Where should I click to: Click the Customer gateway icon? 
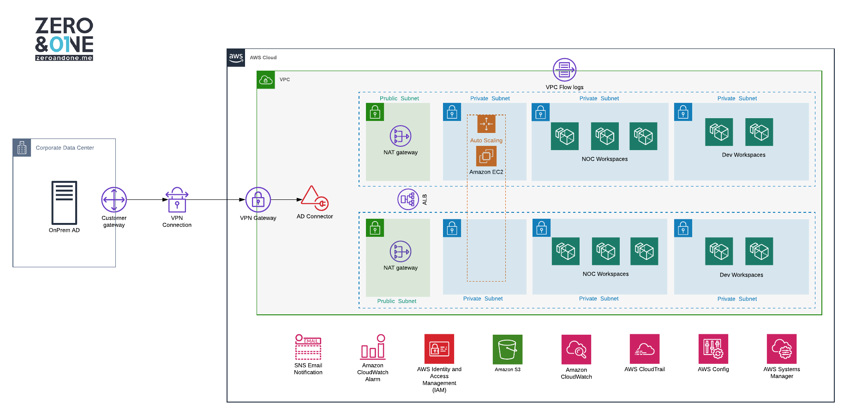pyautogui.click(x=114, y=199)
